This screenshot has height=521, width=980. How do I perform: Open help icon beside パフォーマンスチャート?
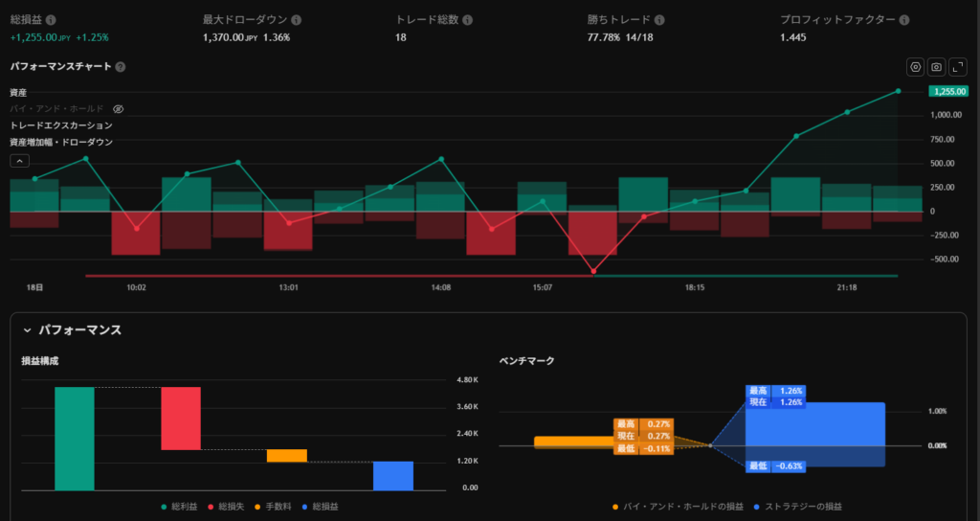click(x=121, y=67)
